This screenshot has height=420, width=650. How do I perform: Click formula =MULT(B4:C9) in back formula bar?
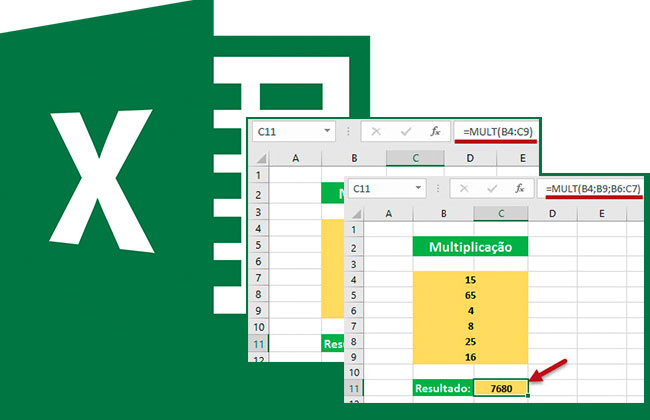pos(497,132)
